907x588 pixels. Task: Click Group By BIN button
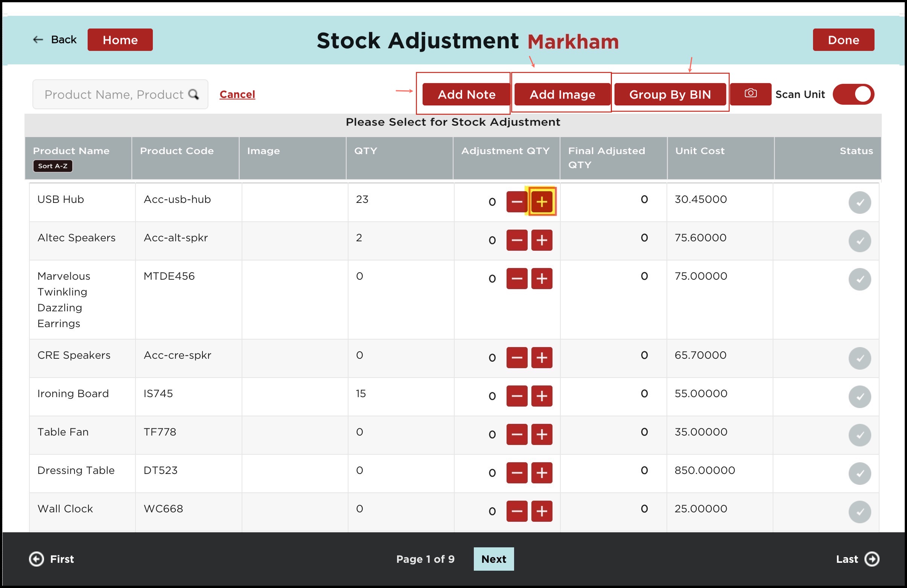pyautogui.click(x=670, y=94)
